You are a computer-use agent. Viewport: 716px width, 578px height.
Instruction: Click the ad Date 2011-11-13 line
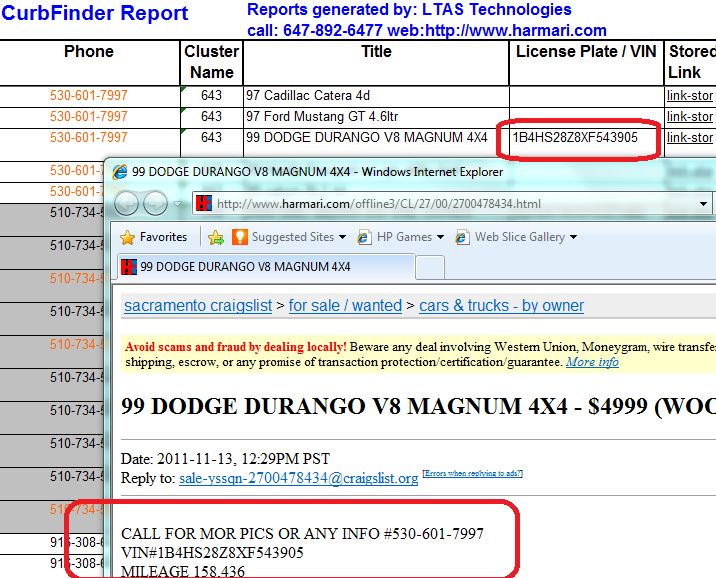tap(225, 459)
